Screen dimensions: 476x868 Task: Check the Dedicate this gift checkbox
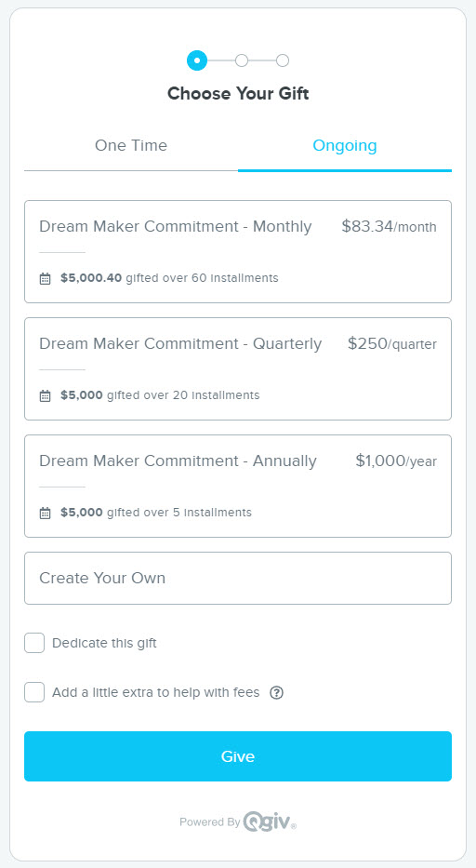[x=34, y=643]
